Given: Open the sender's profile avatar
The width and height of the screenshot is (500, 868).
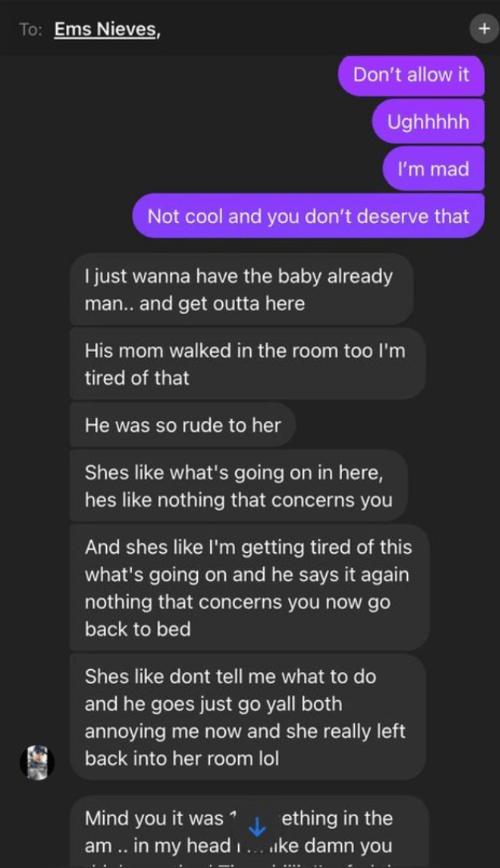Looking at the screenshot, I should [x=38, y=763].
